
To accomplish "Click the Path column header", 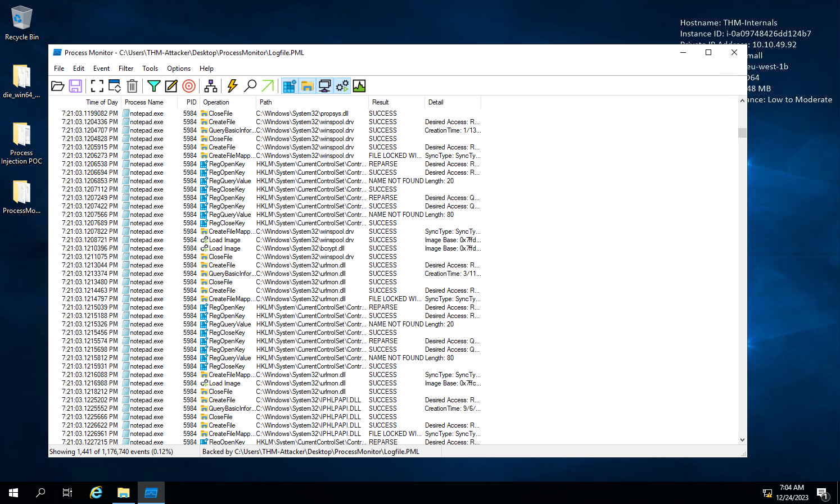I will pyautogui.click(x=312, y=102).
